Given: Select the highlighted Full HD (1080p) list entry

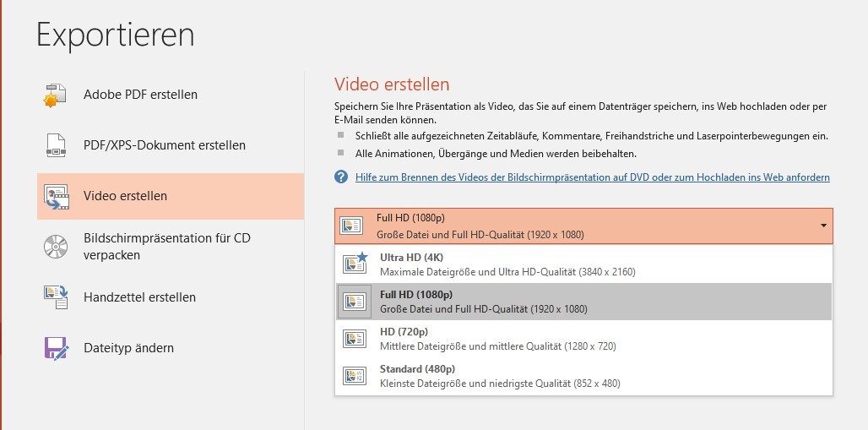Looking at the screenshot, I should pos(583,302).
